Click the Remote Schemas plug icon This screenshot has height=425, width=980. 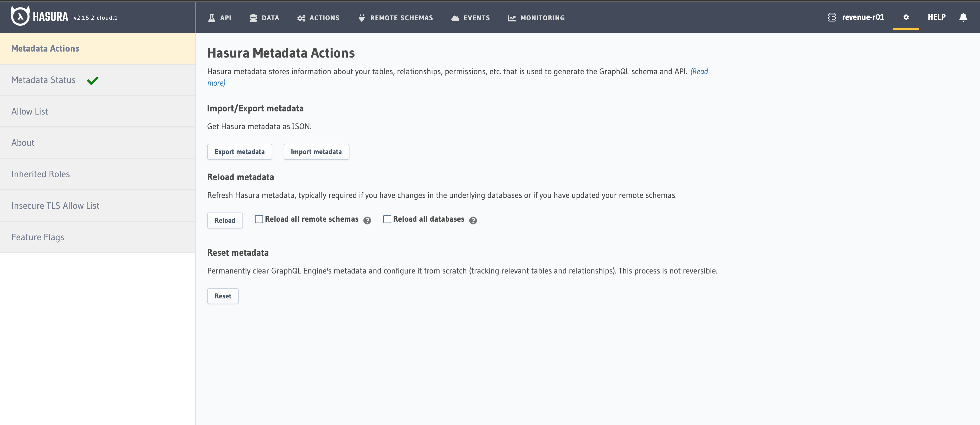[361, 18]
